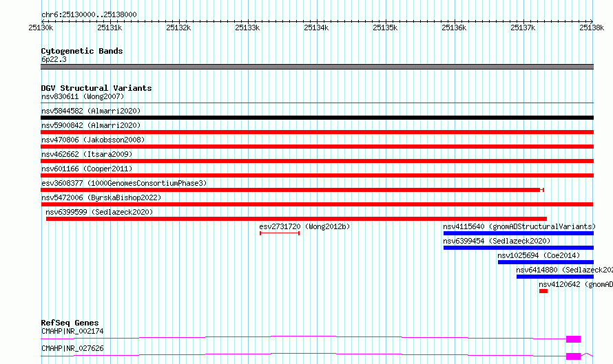Click the nsv830611 (Wong2007) variant label
Screen dimensions: 613x364
pyautogui.click(x=83, y=96)
